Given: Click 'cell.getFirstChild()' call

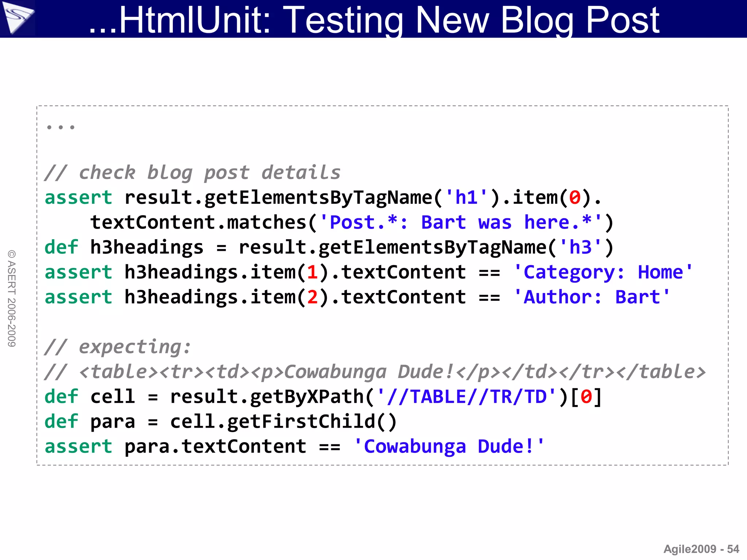Looking at the screenshot, I should coord(283,421).
